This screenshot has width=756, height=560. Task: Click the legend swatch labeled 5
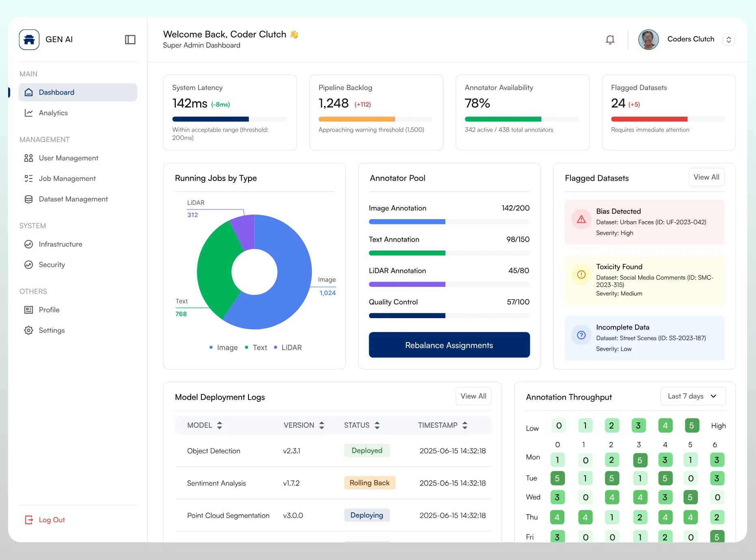click(x=692, y=425)
